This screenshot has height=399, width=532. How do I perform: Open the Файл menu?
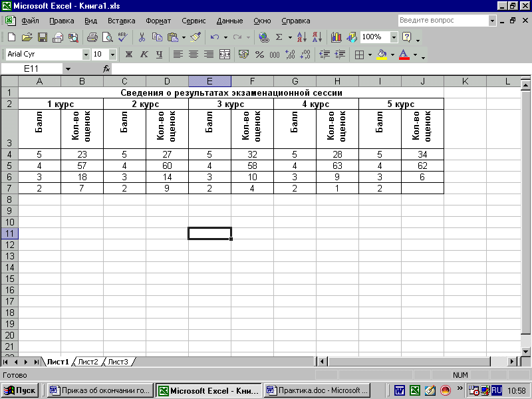point(30,21)
